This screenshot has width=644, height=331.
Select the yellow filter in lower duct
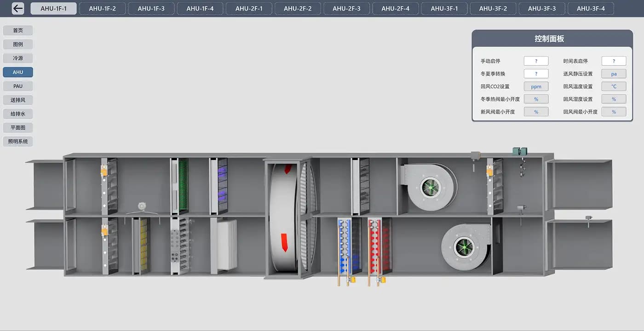pos(142,245)
